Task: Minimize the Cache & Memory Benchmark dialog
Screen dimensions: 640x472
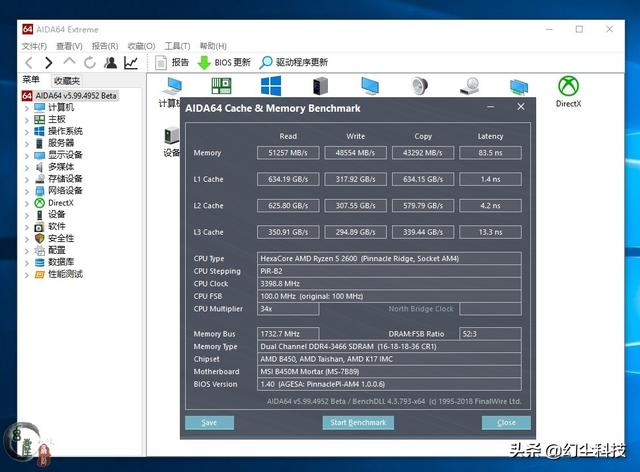Action: click(x=490, y=107)
